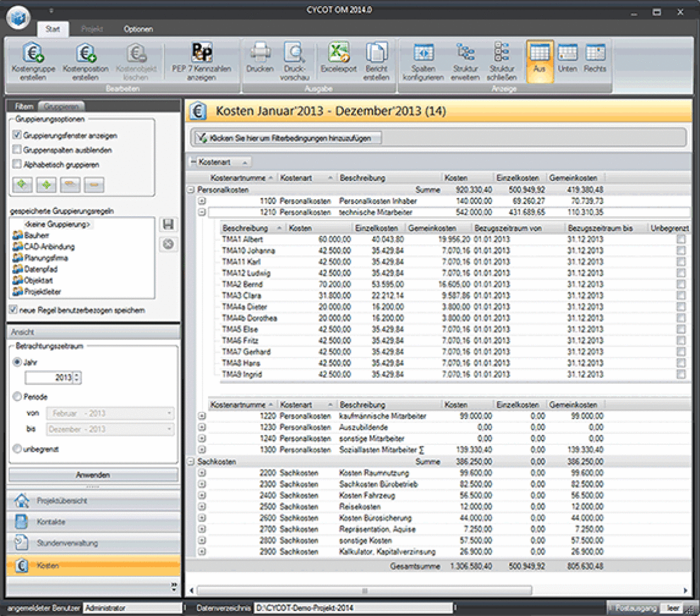Select the Unten display mode

pyautogui.click(x=568, y=58)
